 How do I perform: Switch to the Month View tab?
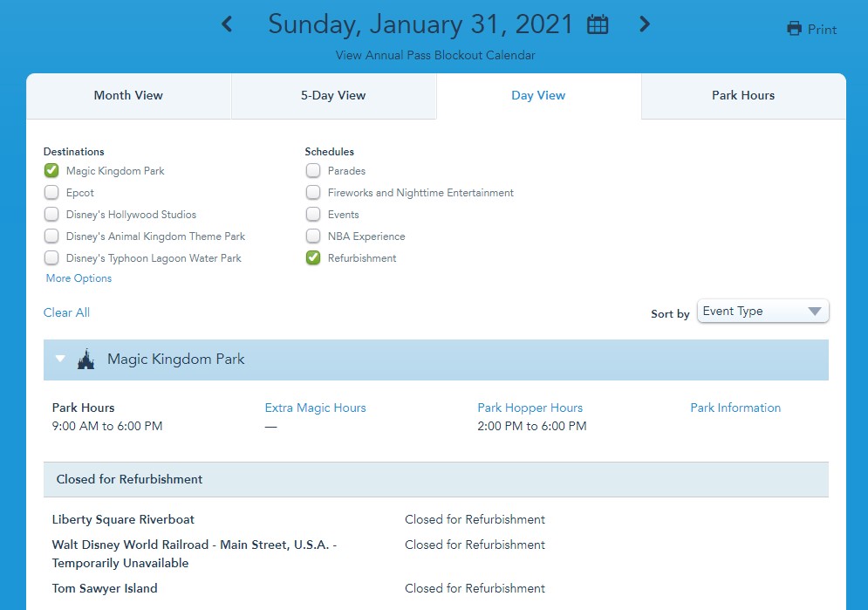tap(128, 96)
